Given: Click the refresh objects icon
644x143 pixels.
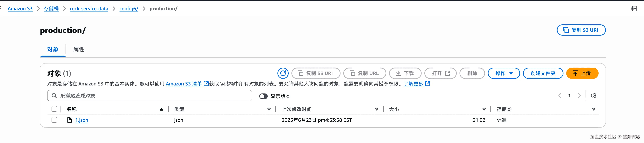Looking at the screenshot, I should (283, 73).
